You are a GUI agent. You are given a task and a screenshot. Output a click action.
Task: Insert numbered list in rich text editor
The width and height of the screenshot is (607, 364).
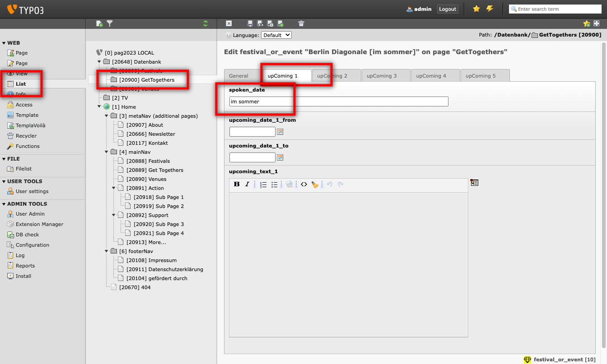pos(263,184)
